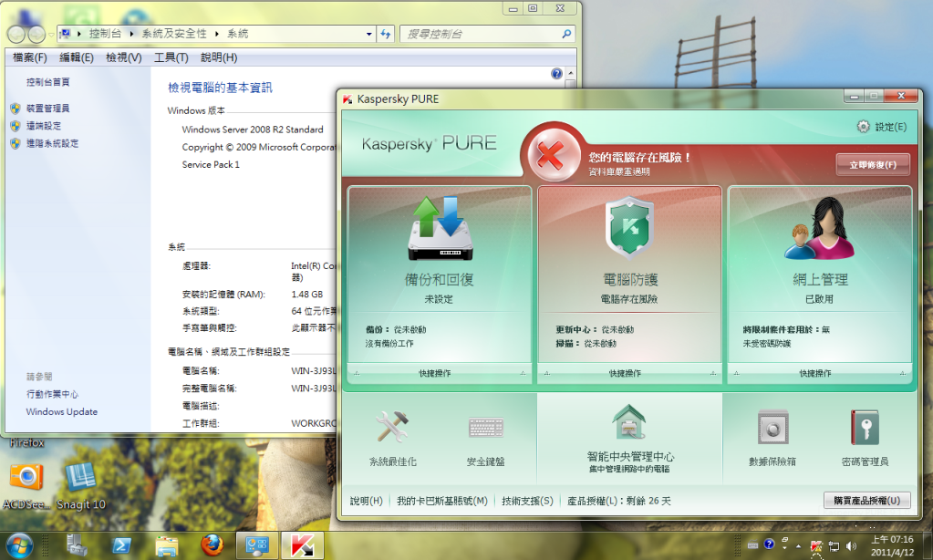Open 進階系統設定 in sidebar
933x560 pixels.
point(52,143)
